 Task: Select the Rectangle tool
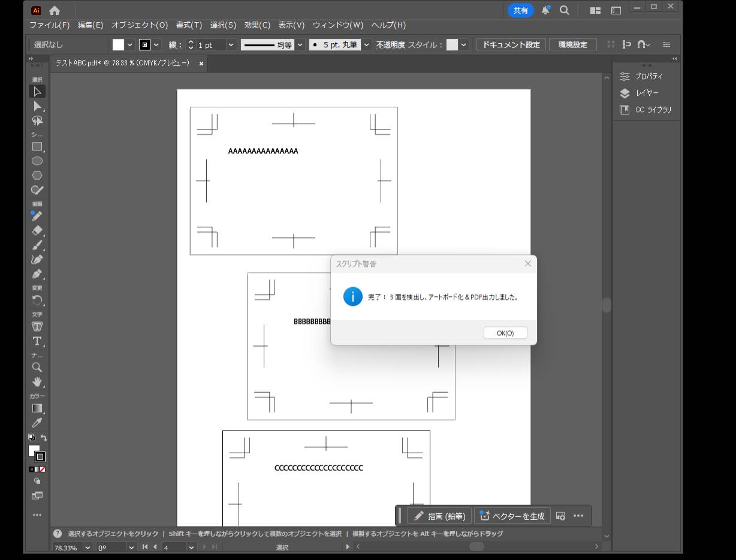click(x=37, y=147)
